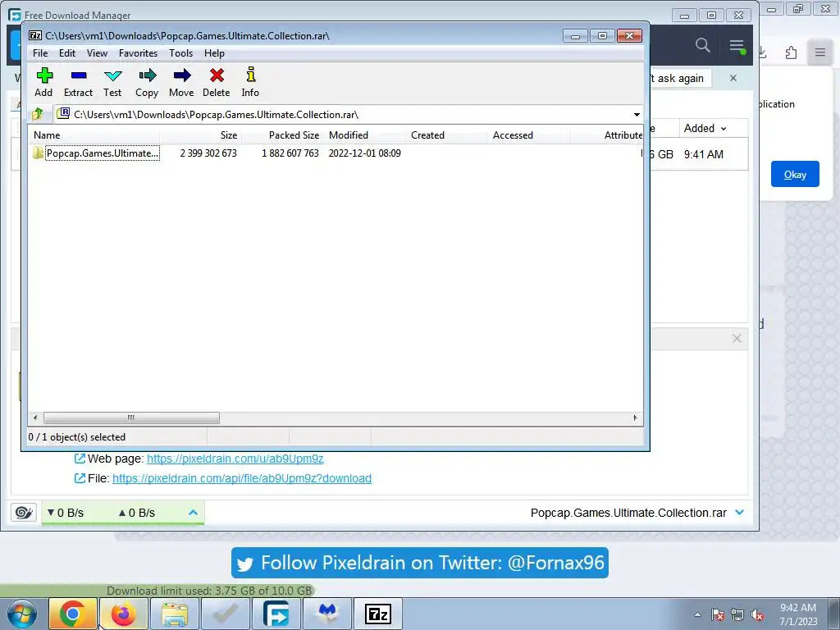
Task: Click the Test toolbar icon
Action: [112, 83]
